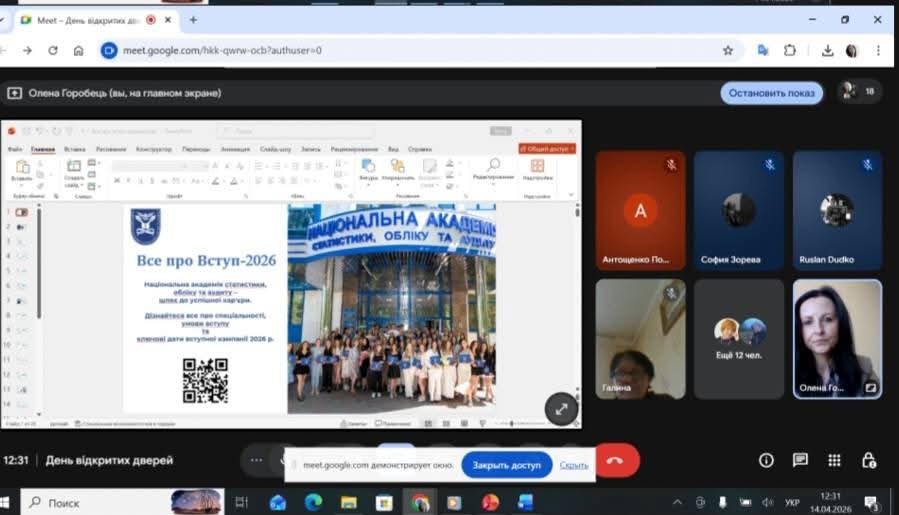Bookmark this page with the star icon

tap(728, 50)
